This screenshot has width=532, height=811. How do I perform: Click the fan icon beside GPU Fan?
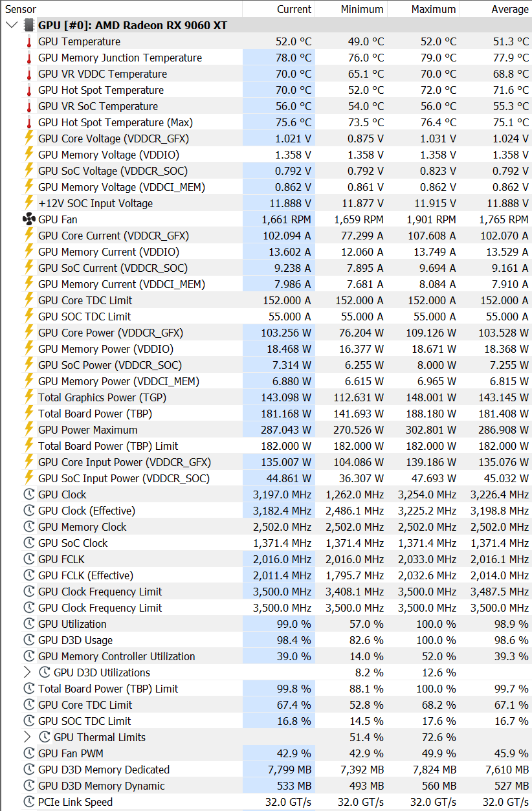point(28,219)
